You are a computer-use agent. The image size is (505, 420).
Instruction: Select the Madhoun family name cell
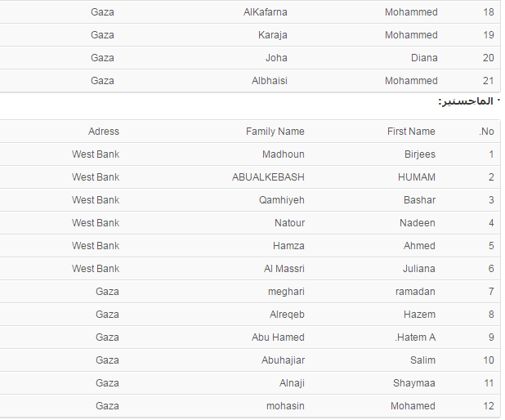pos(284,154)
